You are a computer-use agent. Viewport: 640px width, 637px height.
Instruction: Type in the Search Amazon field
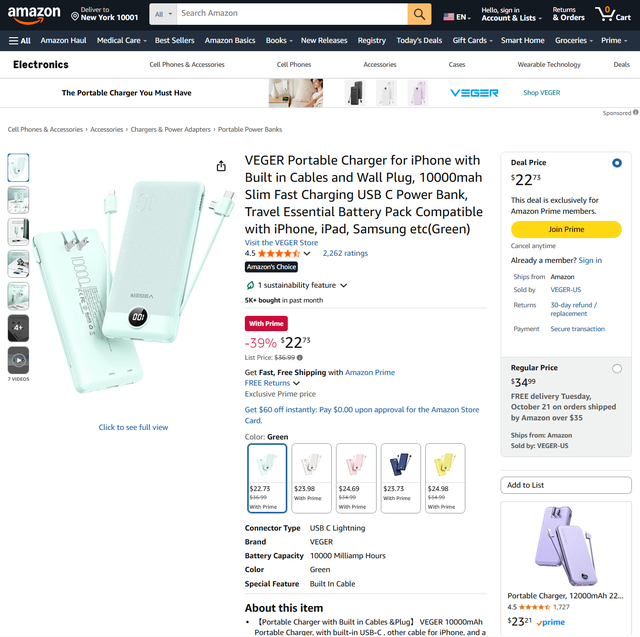290,14
